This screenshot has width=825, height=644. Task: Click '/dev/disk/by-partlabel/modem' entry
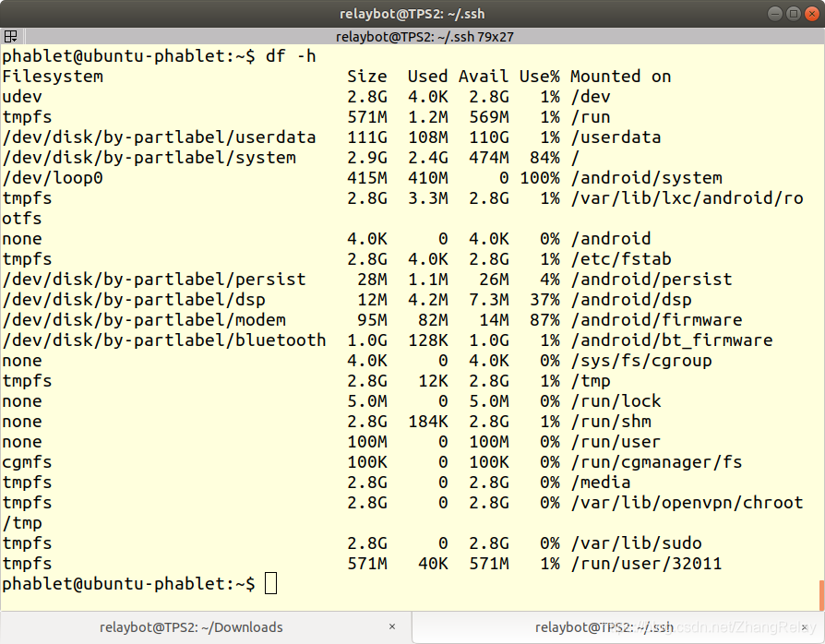pos(144,320)
